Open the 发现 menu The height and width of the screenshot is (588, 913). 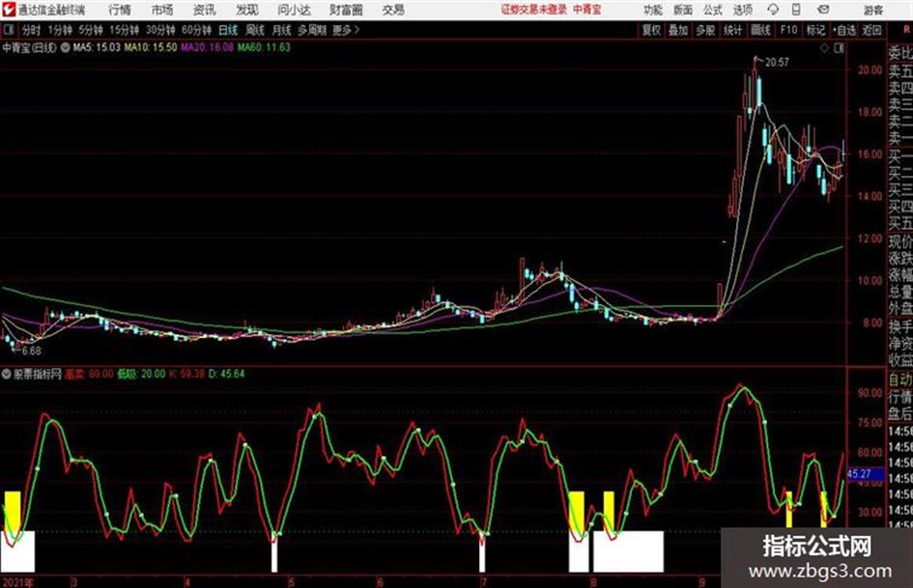247,10
